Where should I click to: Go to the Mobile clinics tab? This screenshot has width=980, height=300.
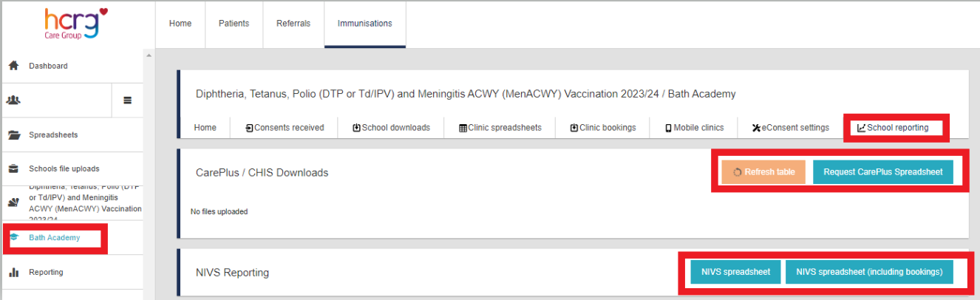click(695, 128)
